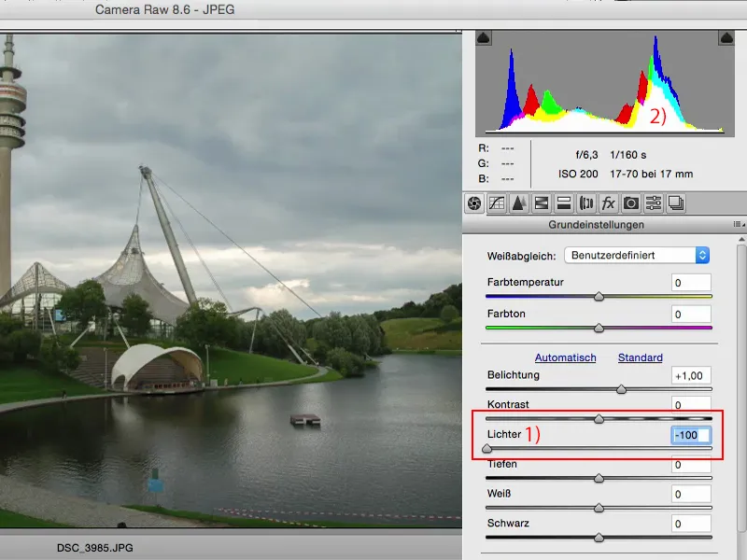Viewport: 747px width, 560px height.
Task: Click the Lichter slider handle
Action: click(x=486, y=449)
